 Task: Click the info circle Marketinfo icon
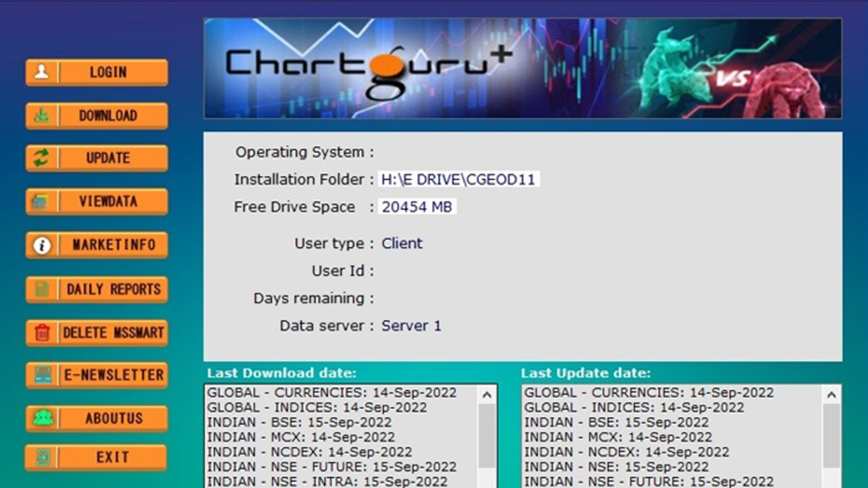pyautogui.click(x=42, y=245)
